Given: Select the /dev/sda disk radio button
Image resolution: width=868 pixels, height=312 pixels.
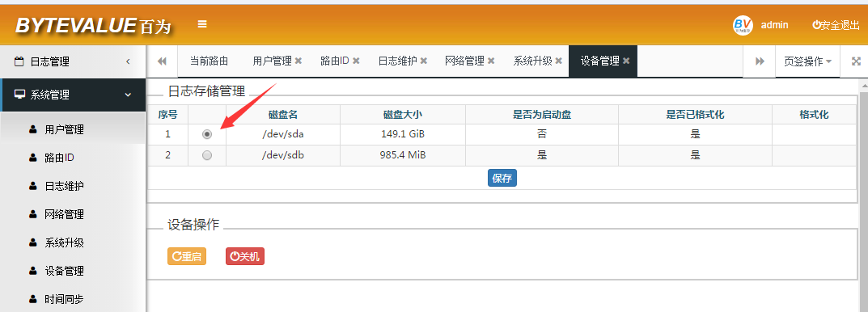Looking at the screenshot, I should point(207,134).
